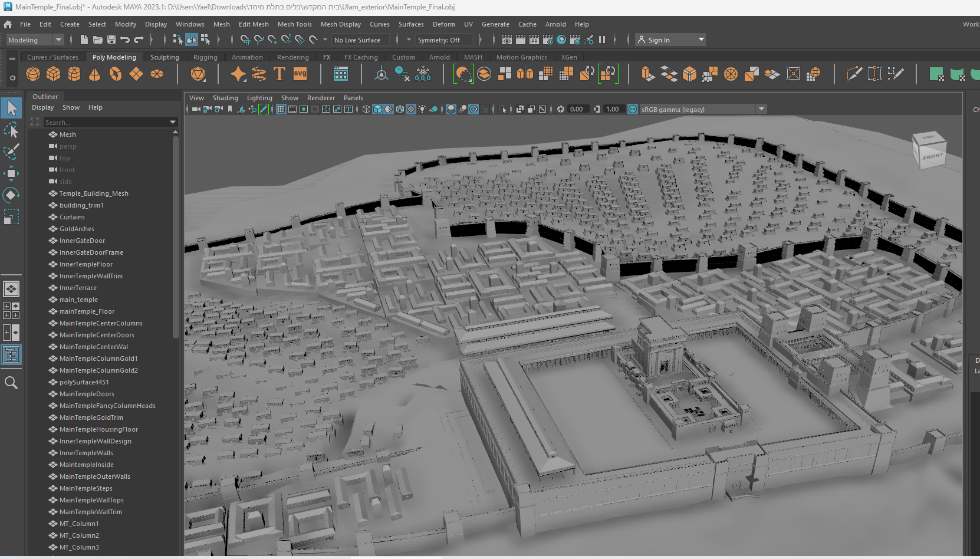Create a polygon cone from the shelf

[x=94, y=74]
